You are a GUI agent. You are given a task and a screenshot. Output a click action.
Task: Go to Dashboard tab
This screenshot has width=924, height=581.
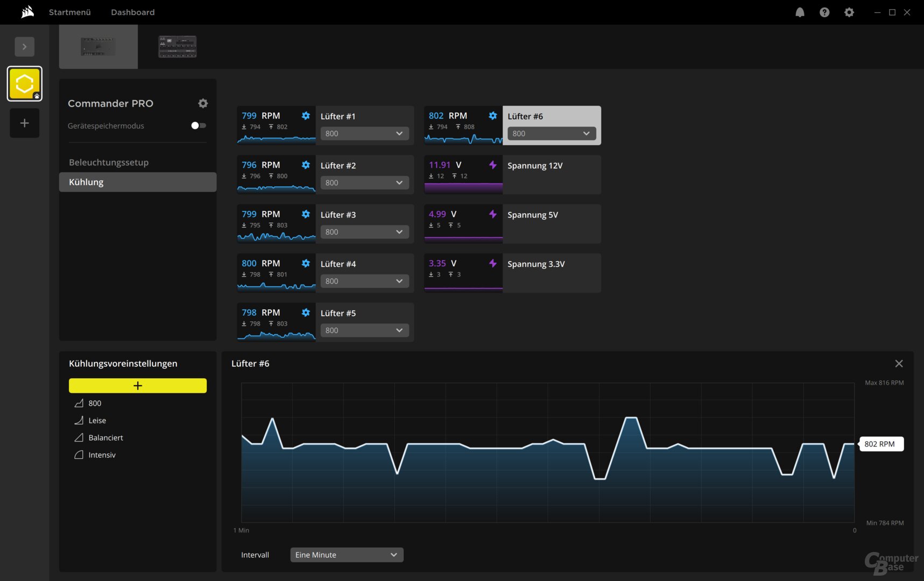click(133, 12)
